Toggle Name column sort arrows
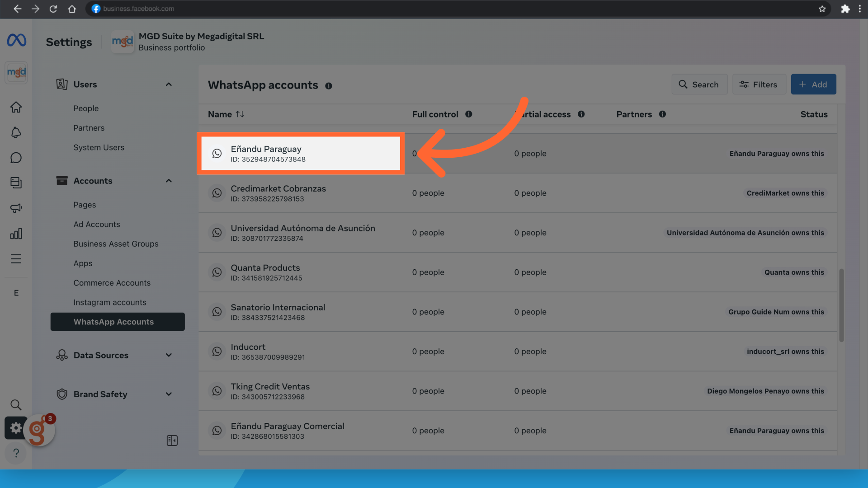The height and width of the screenshot is (488, 868). (240, 114)
